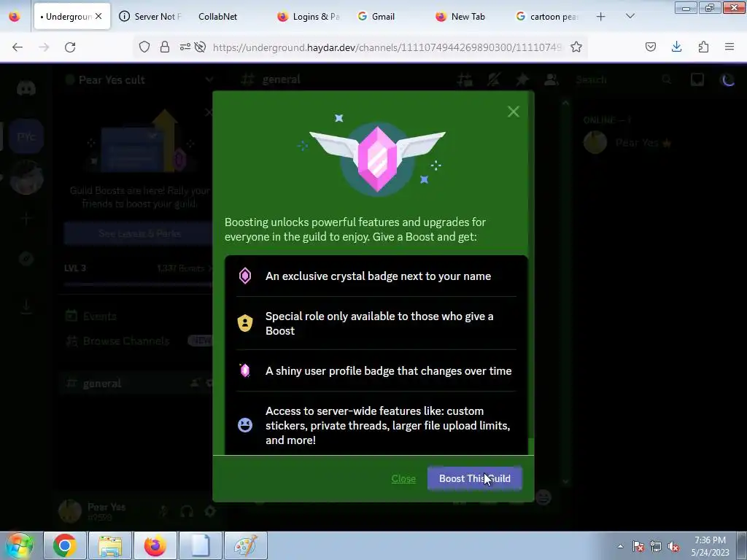Open the emoji picker smiley icon
Screen dimensions: 747x560
[543, 497]
